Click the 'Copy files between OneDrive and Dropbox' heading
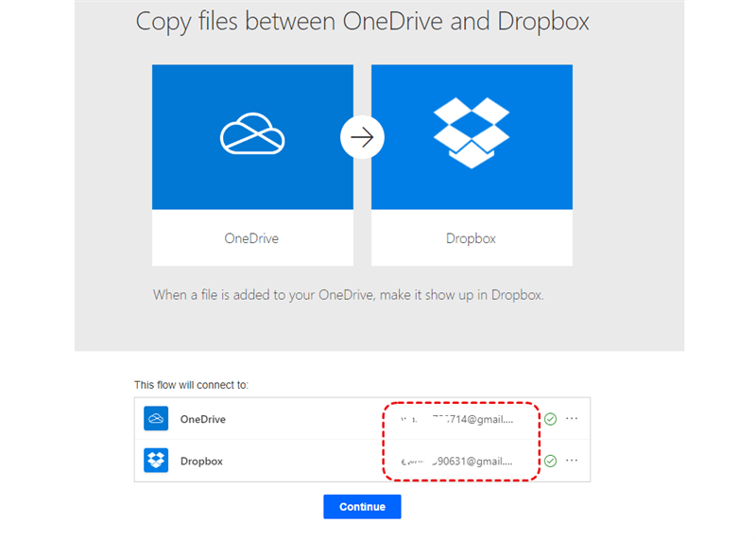The height and width of the screenshot is (541, 756). (x=362, y=22)
